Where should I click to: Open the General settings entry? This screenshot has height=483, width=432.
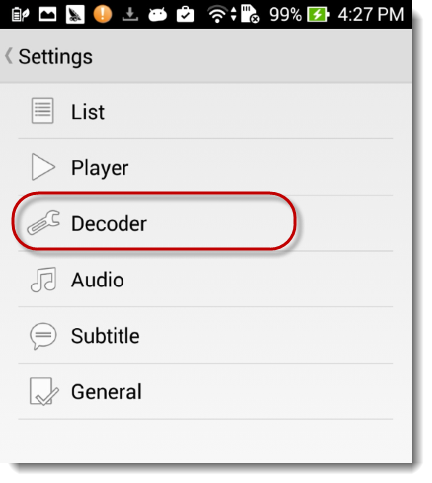tap(206, 391)
